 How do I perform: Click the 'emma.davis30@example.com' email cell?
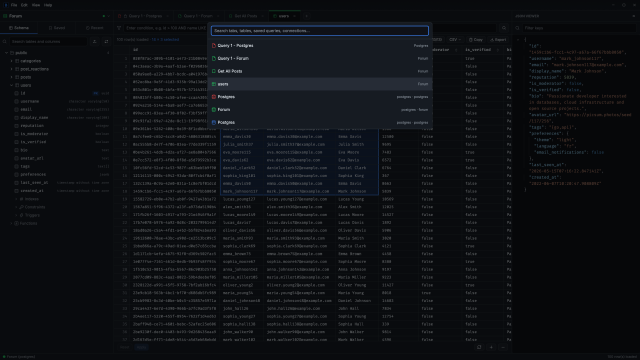300,136
